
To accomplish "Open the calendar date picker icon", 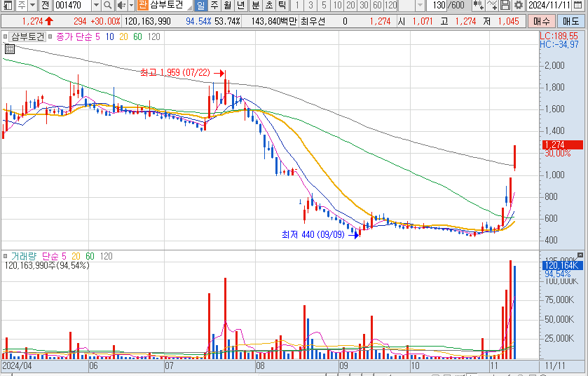I will click(578, 5).
